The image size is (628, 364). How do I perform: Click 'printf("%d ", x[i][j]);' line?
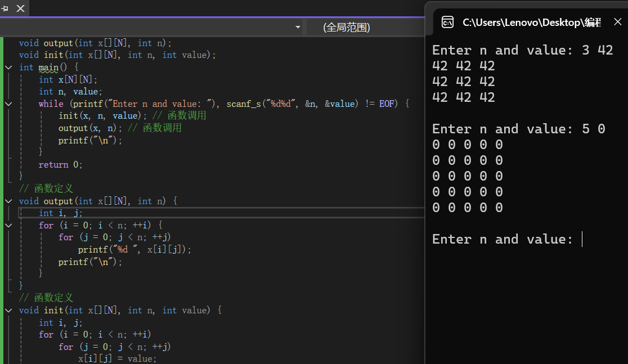click(134, 250)
